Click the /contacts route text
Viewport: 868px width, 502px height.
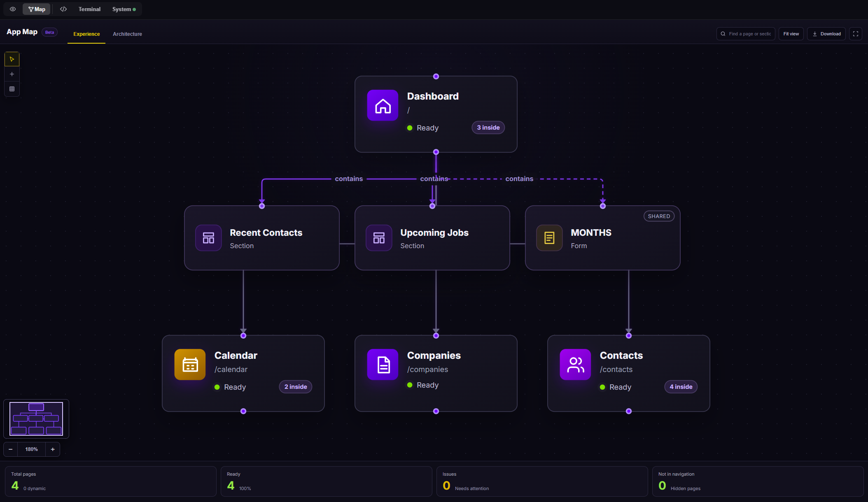click(616, 370)
